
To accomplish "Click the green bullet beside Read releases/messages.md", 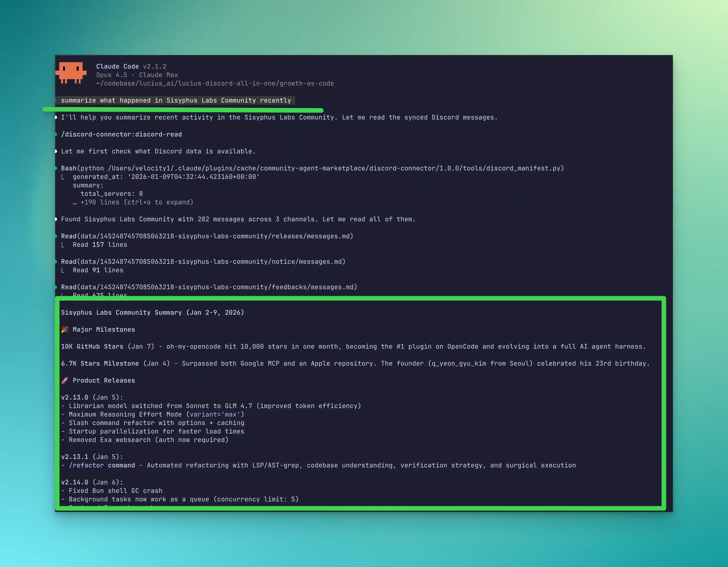I will click(56, 236).
